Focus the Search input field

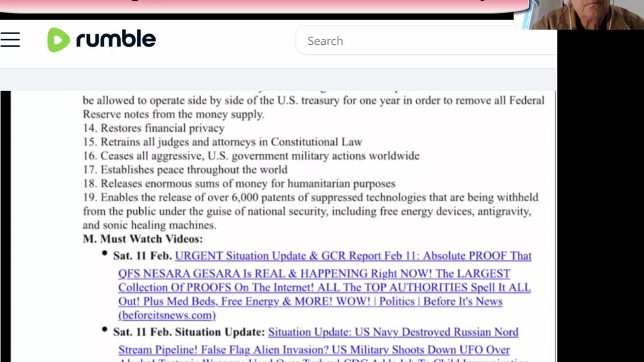(426, 41)
